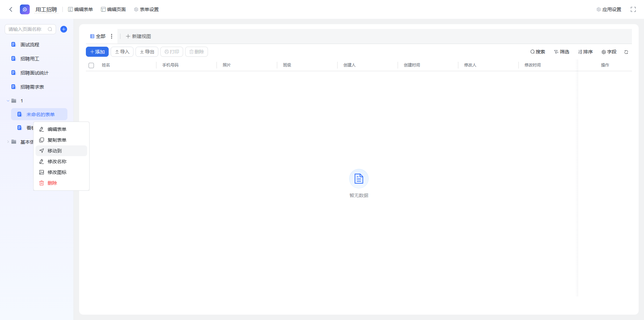This screenshot has height=320, width=644.
Task: Expand the 基本信 folder in sidebar
Action: click(8, 142)
